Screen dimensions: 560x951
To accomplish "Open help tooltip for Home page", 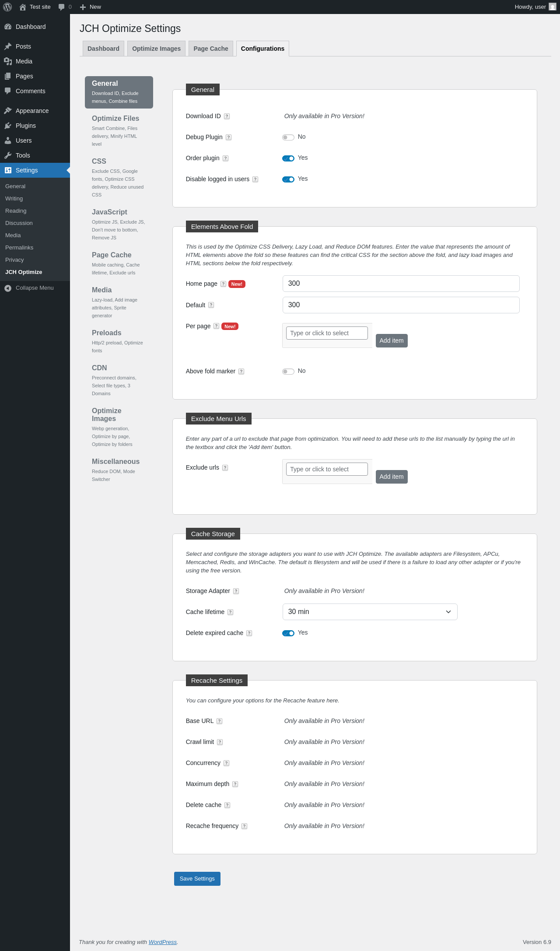I will coord(223,284).
